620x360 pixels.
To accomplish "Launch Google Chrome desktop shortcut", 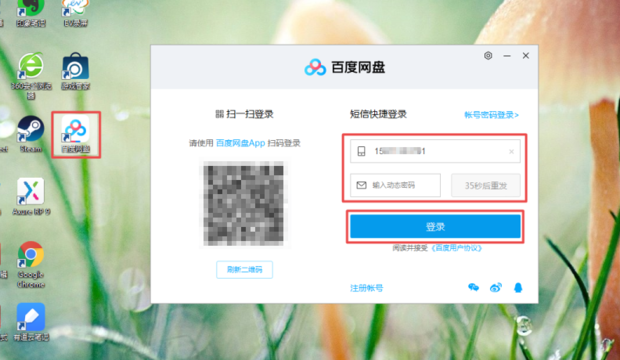I will click(31, 264).
